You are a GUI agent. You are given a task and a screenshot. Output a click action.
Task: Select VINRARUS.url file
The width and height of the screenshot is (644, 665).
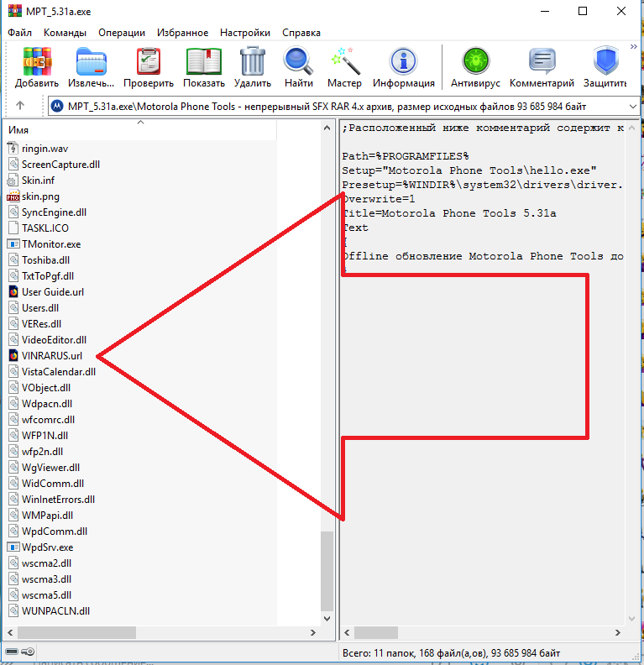[x=52, y=356]
